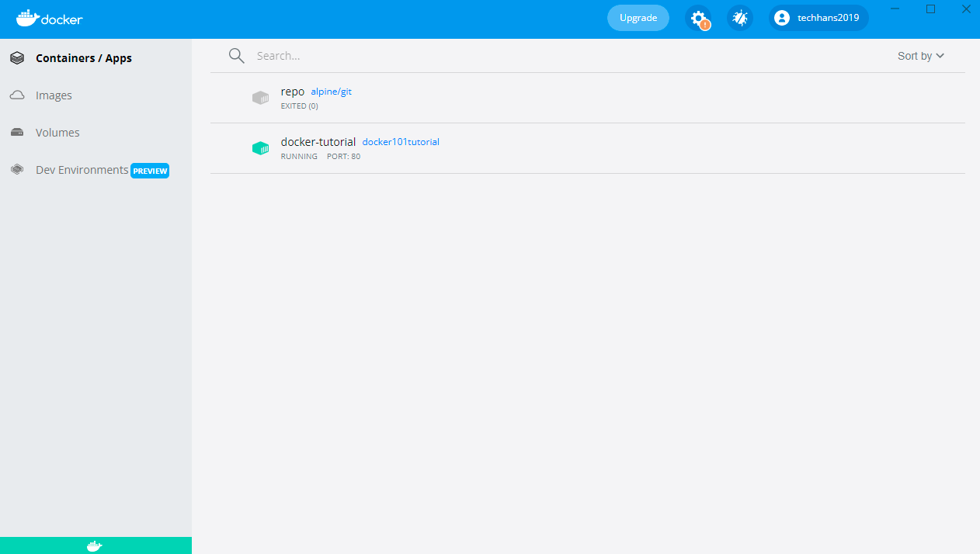Screen dimensions: 980x554
Task: Click the Images cloud icon
Action: click(17, 95)
